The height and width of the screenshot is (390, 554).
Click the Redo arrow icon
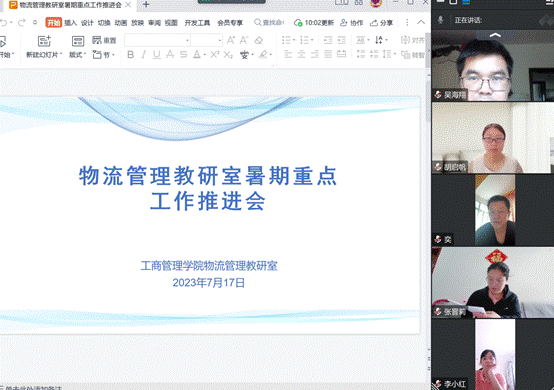pos(22,23)
